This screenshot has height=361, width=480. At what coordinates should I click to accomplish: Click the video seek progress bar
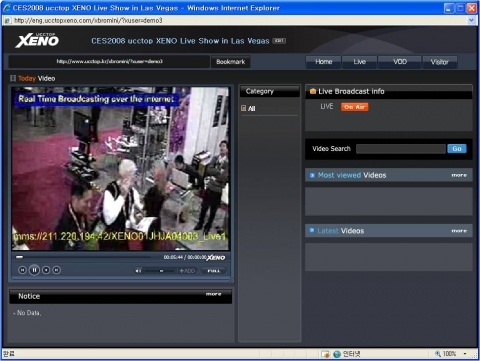point(82,257)
